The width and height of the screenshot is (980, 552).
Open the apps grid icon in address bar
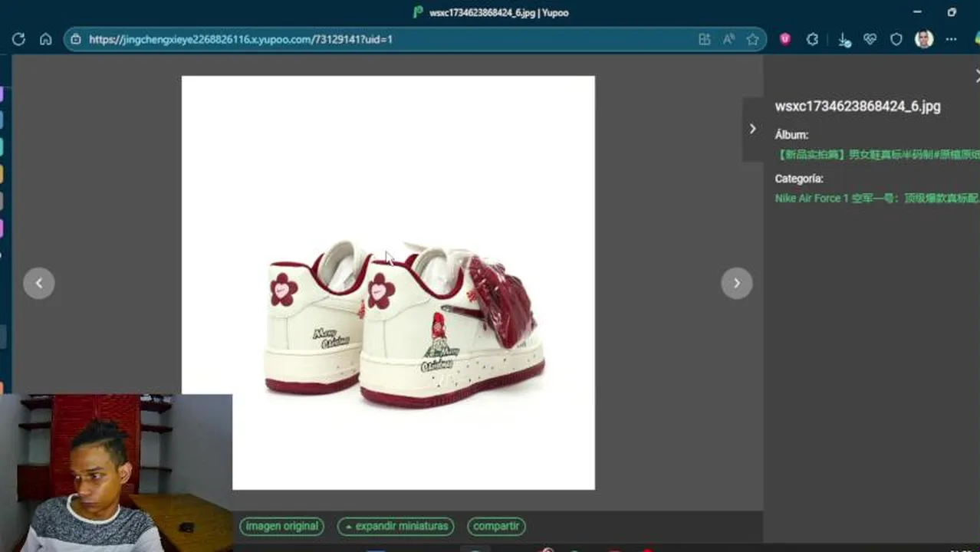point(705,39)
